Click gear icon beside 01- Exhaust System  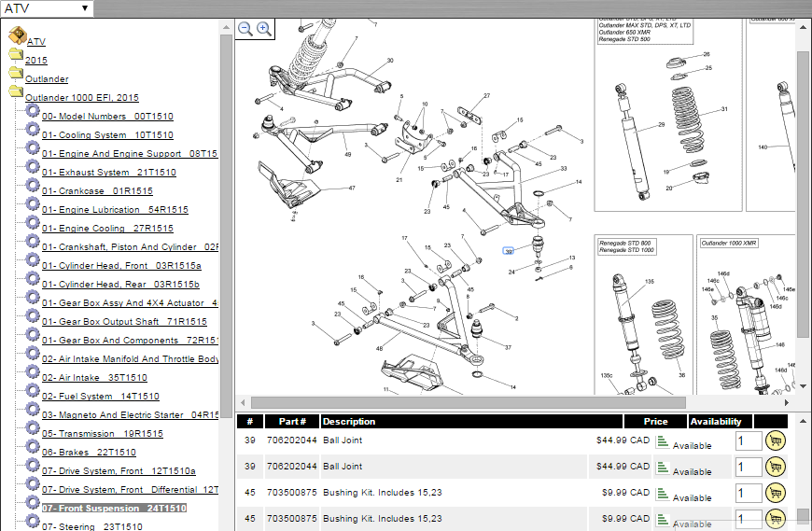coord(33,166)
